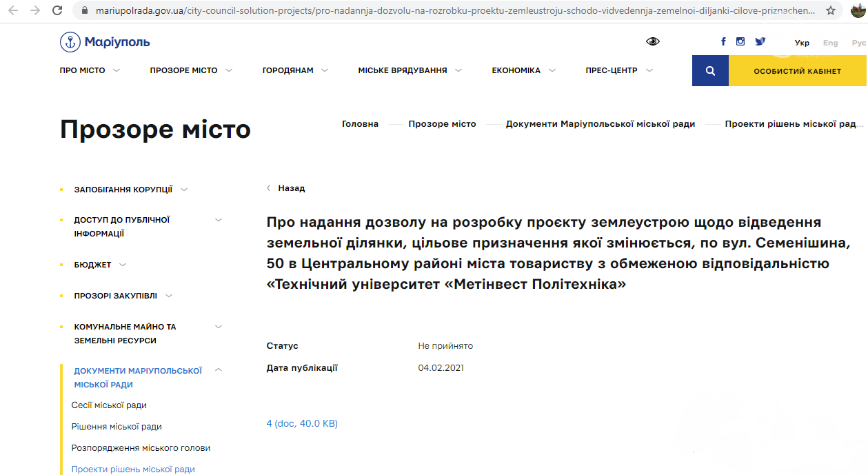
Task: Expand the ПРЕС-ЦЕНТР menu
Action: (619, 70)
